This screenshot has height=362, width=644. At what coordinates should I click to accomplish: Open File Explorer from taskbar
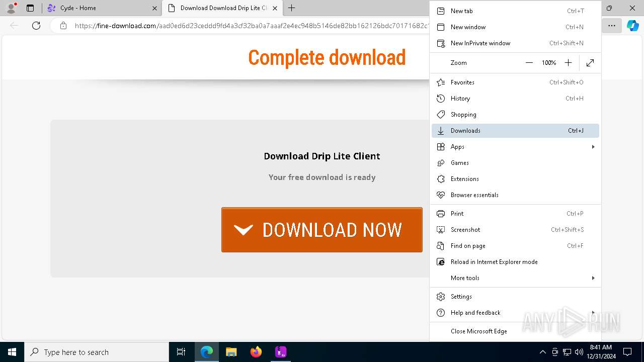click(x=231, y=352)
